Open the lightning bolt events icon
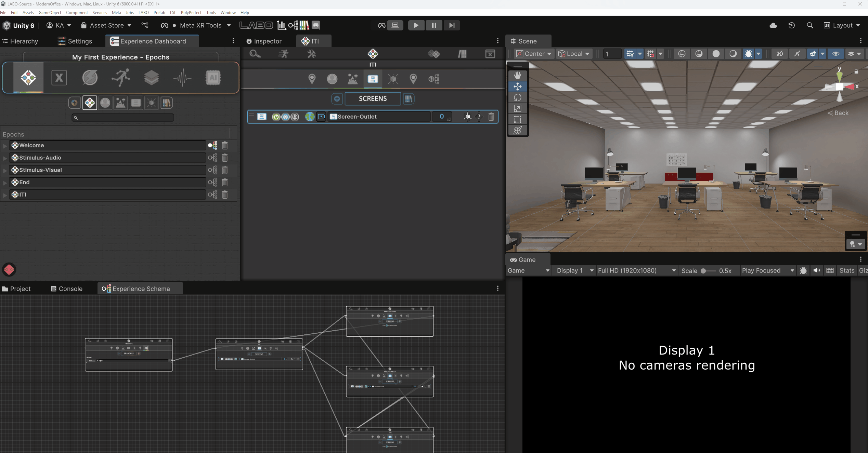868x453 pixels. click(90, 78)
